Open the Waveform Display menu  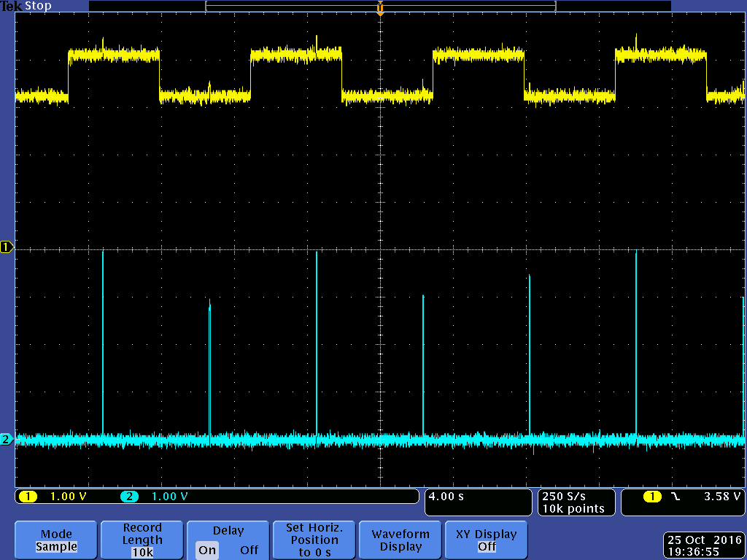point(400,540)
